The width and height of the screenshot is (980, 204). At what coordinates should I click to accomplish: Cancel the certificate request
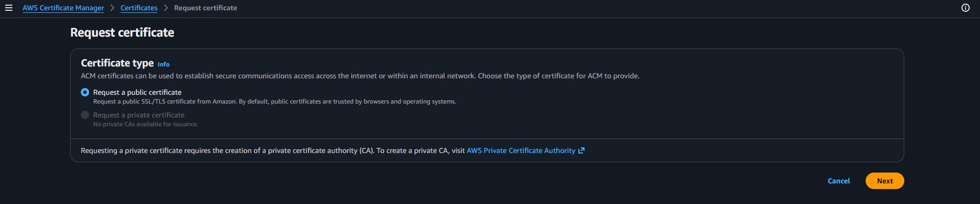coord(839,181)
